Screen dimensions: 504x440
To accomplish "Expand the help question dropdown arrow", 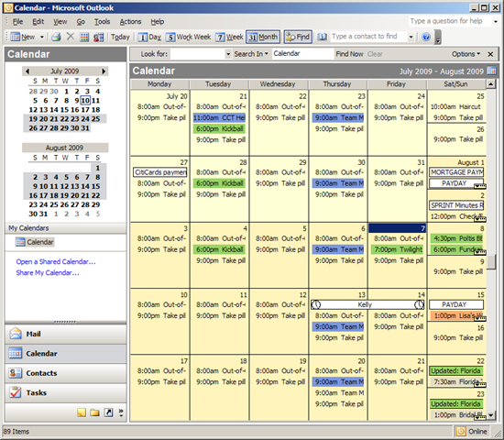I will point(496,22).
